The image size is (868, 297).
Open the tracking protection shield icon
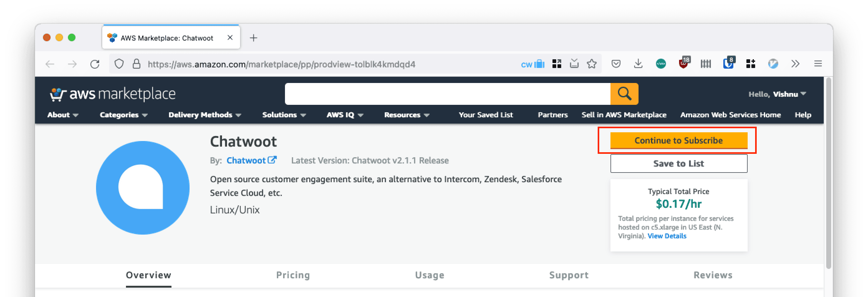[x=119, y=64]
